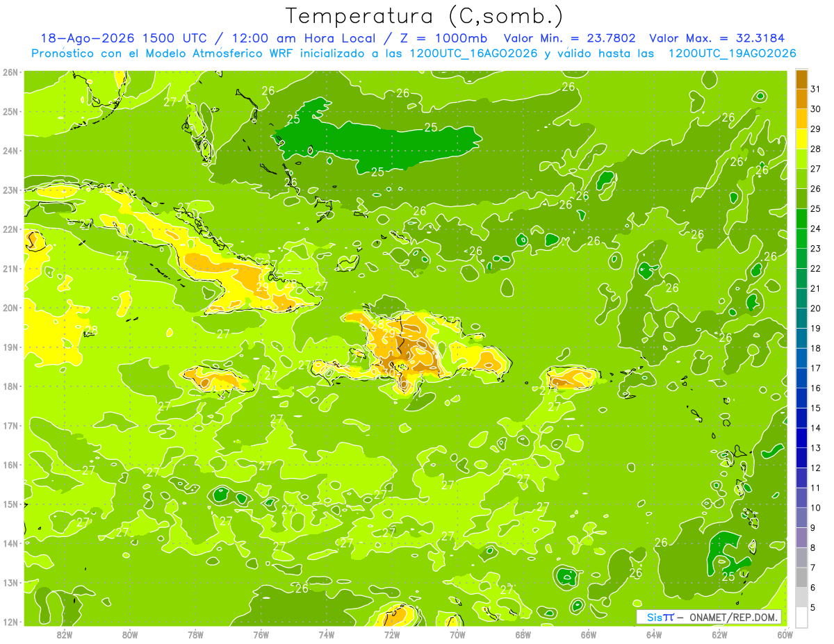The image size is (834, 644).
Task: Click the 25N latitude axis label
Action: (x=10, y=111)
